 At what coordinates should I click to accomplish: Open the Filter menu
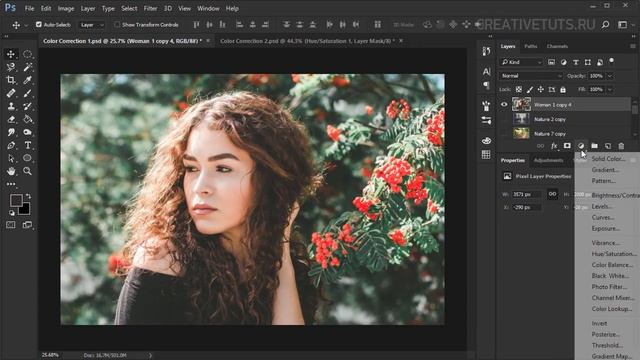click(150, 8)
